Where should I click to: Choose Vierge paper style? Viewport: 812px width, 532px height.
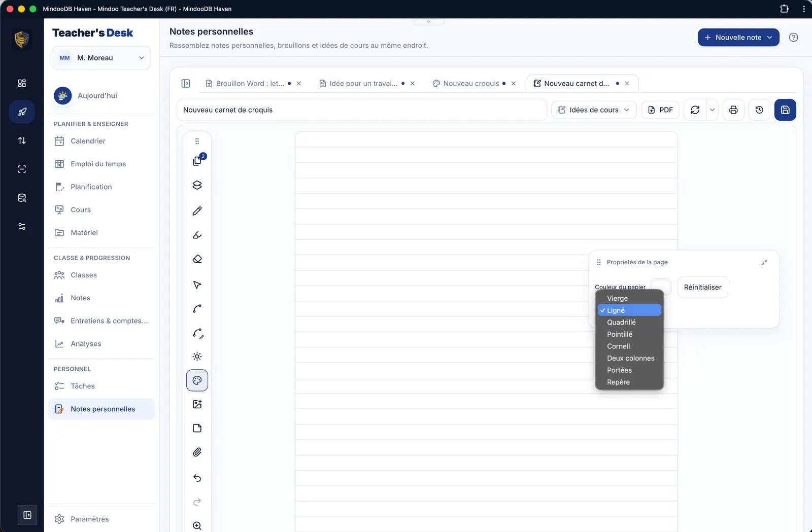click(629, 298)
